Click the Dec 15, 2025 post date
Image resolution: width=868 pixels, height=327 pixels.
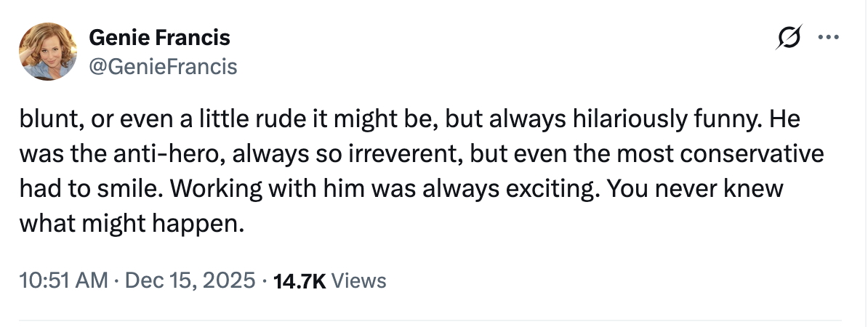click(x=190, y=280)
